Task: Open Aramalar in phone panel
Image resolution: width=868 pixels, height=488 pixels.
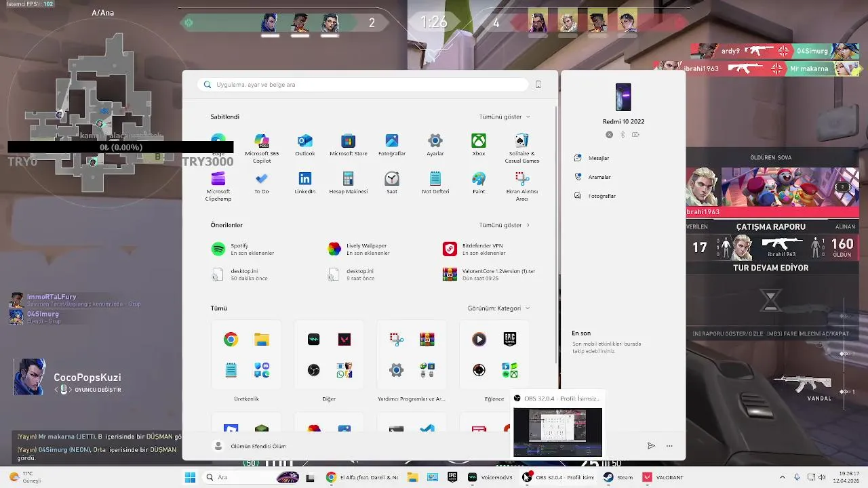Action: [593, 177]
